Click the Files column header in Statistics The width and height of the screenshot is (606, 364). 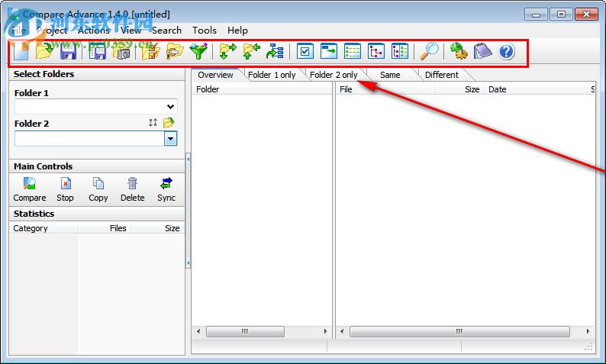[105, 228]
